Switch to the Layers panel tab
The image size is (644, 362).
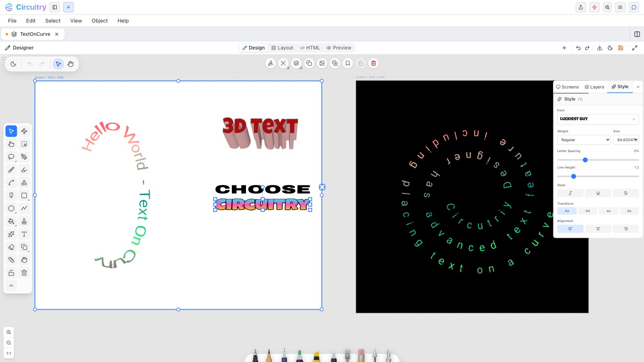coord(594,87)
